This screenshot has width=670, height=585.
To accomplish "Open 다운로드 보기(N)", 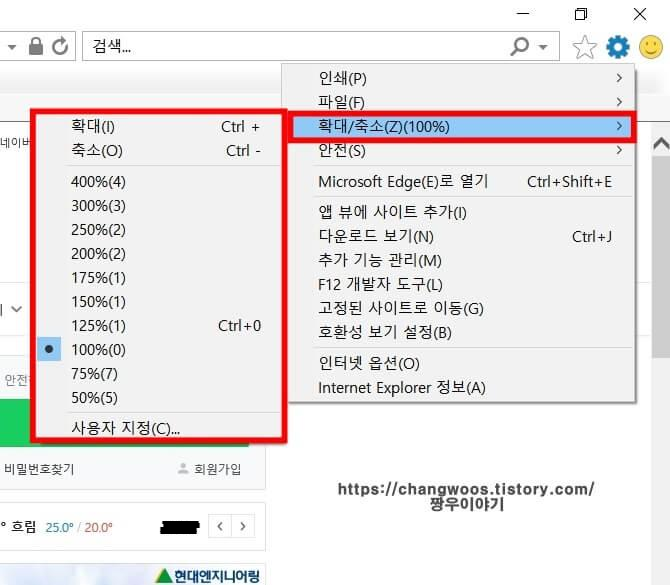I will point(461,236).
